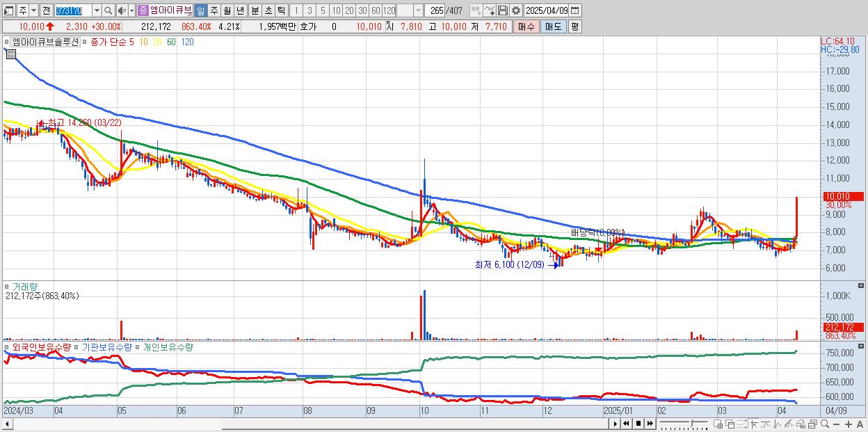Select interval 10 button
This screenshot has width=868, height=432.
click(x=335, y=10)
